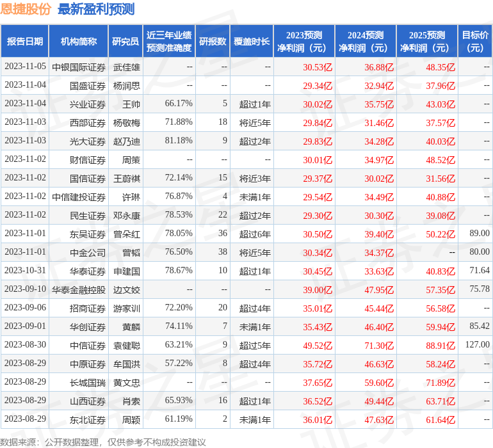The height and width of the screenshot is (448, 493).
Task: Click the 2023-11-05 report date
Action: click(x=25, y=67)
